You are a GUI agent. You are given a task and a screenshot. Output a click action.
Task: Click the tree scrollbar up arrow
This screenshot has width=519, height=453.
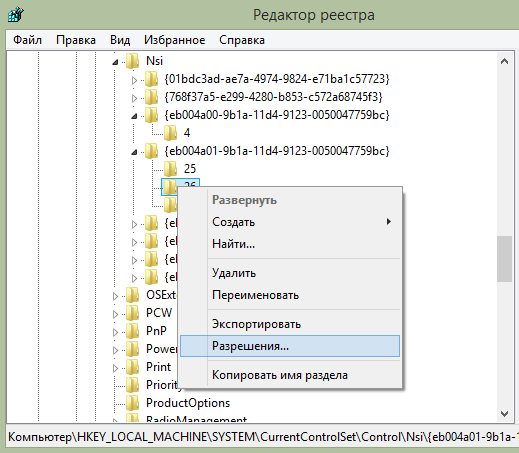tap(504, 61)
